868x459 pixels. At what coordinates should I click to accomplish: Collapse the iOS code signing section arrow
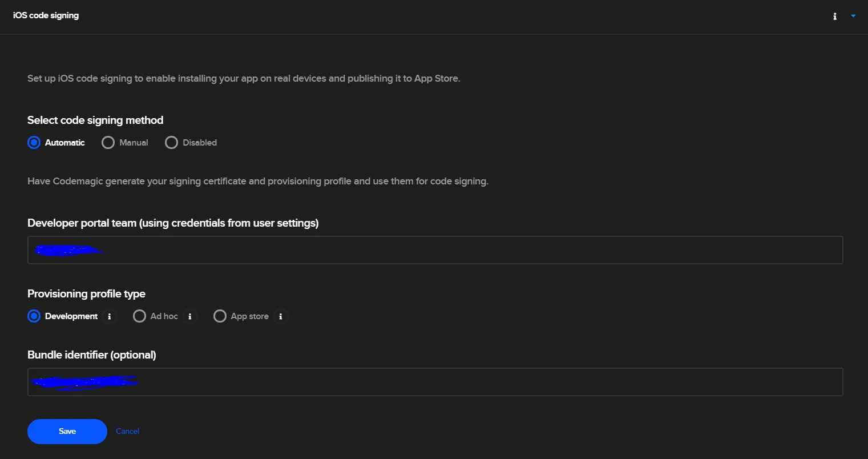point(853,16)
